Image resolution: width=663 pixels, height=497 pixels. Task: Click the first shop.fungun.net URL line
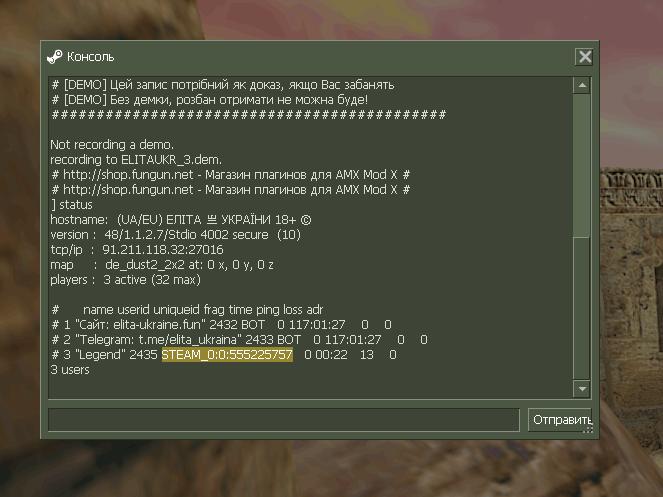tap(230, 175)
